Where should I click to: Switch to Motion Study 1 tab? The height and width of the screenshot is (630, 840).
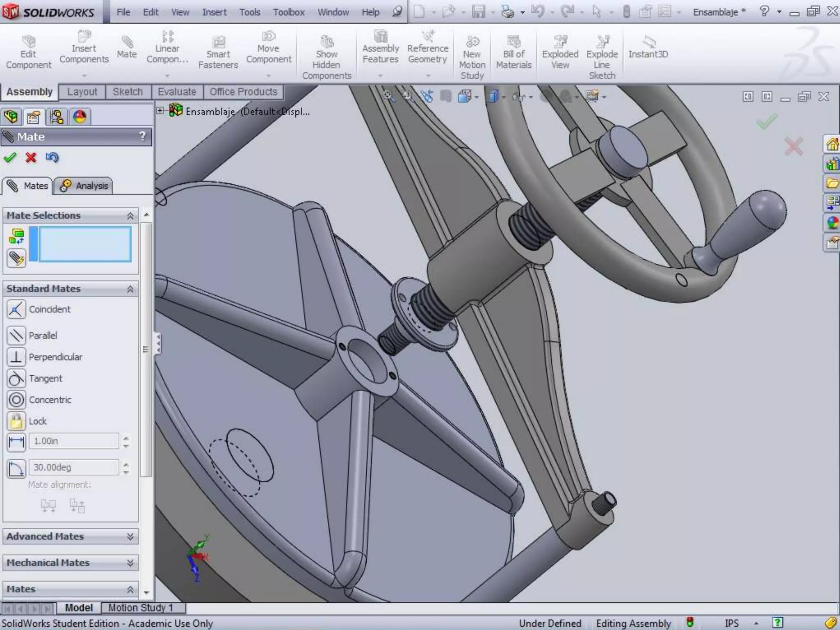click(x=141, y=607)
